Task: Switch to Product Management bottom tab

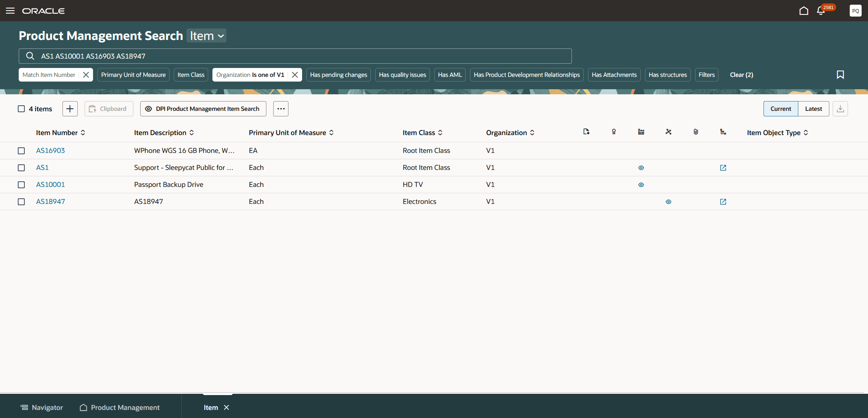Action: tap(120, 407)
